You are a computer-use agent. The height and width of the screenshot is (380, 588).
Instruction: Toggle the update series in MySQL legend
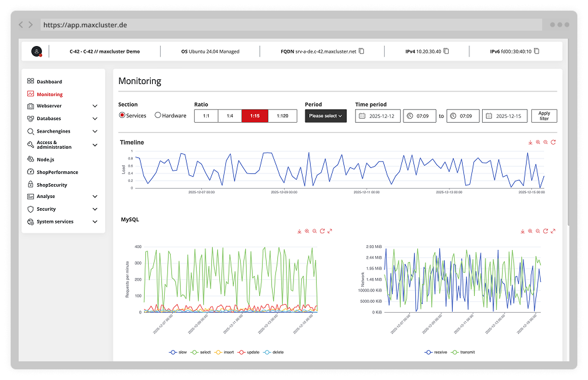pos(249,352)
